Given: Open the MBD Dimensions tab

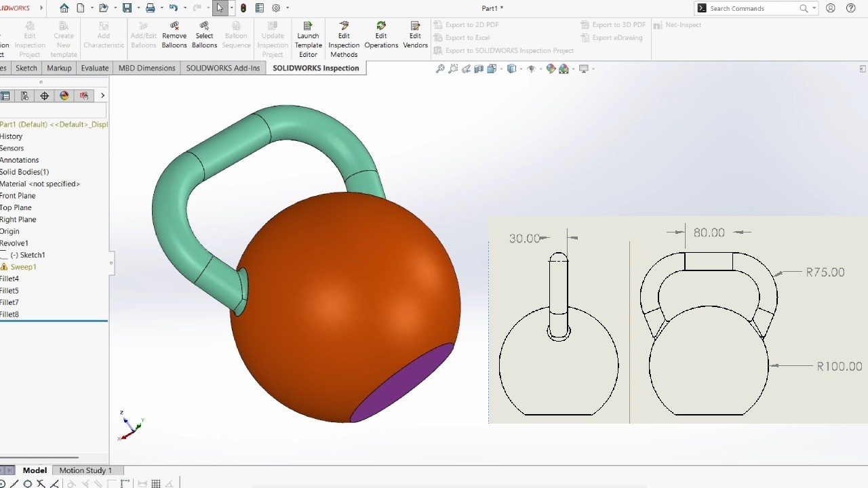Looking at the screenshot, I should click(147, 68).
